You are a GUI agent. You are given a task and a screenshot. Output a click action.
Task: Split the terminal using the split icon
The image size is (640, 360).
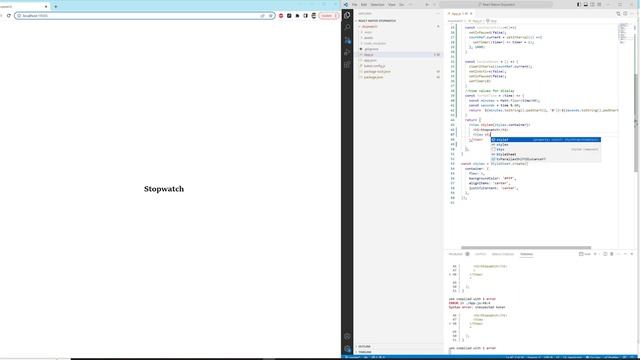(x=605, y=254)
